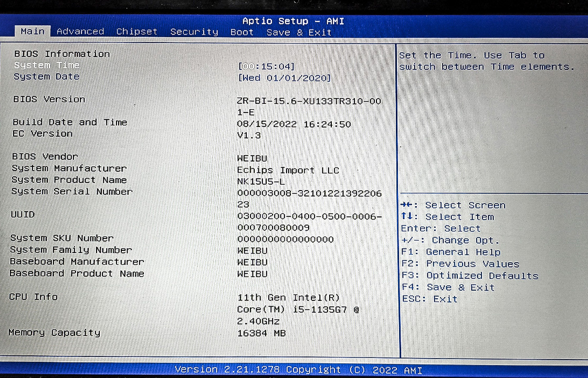Click the System Serial Number label

[72, 191]
